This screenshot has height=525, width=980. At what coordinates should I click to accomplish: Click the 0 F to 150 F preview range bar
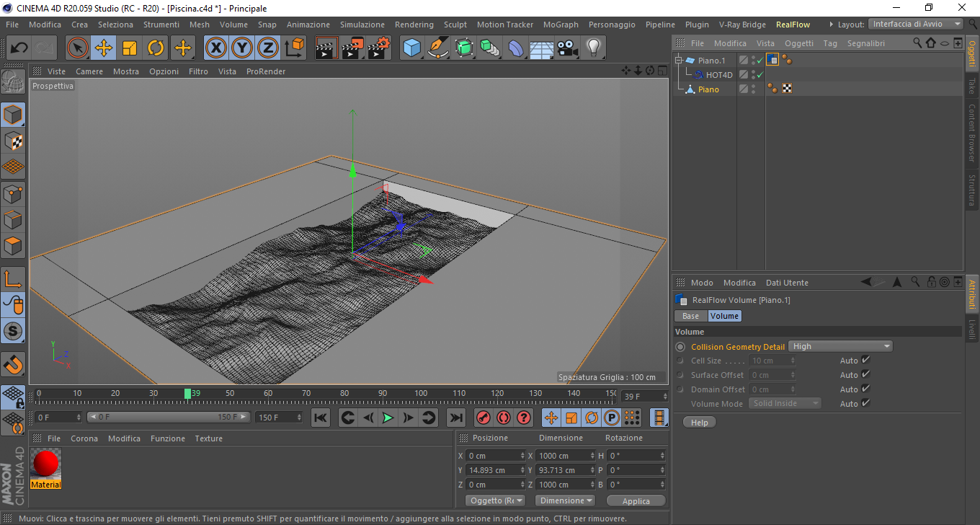pyautogui.click(x=169, y=417)
